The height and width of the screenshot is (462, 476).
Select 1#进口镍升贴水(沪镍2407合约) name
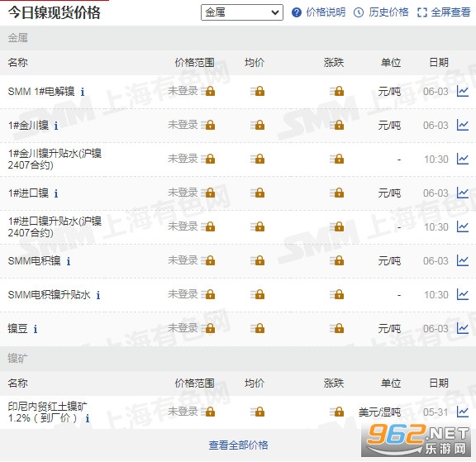(x=55, y=227)
